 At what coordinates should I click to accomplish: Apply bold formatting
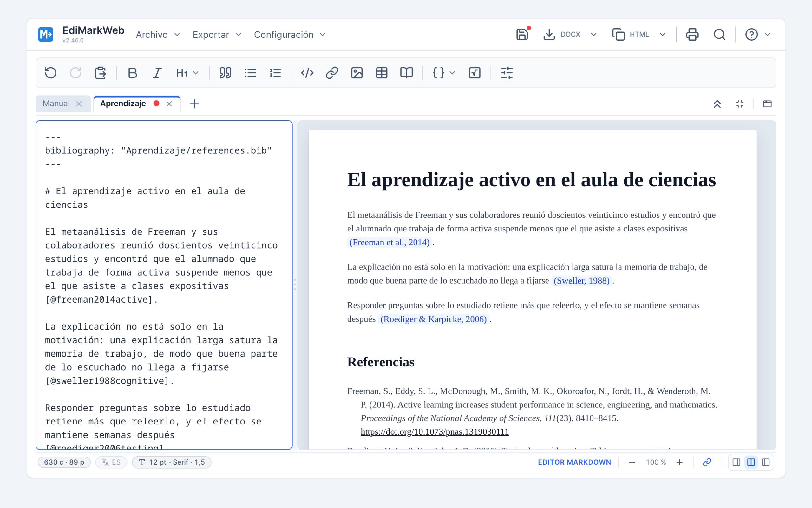pyautogui.click(x=133, y=73)
